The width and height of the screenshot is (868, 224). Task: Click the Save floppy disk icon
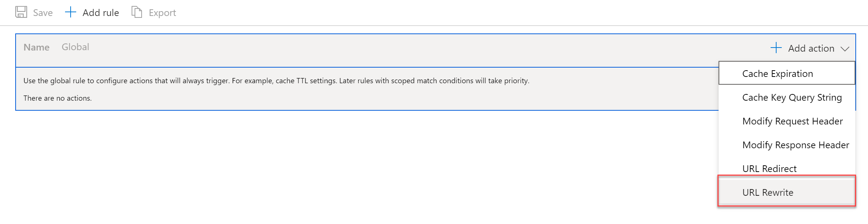(21, 12)
